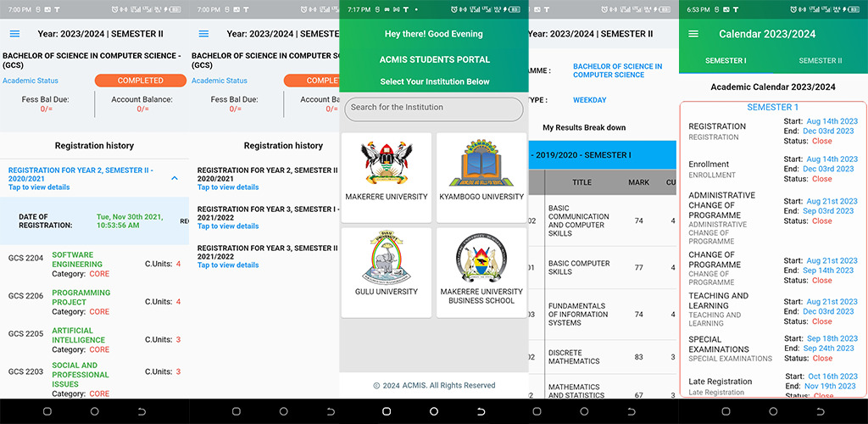Viewport: 868px width, 424px height.
Task: Switch to SEMESTER II calendar tab
Action: coord(821,60)
